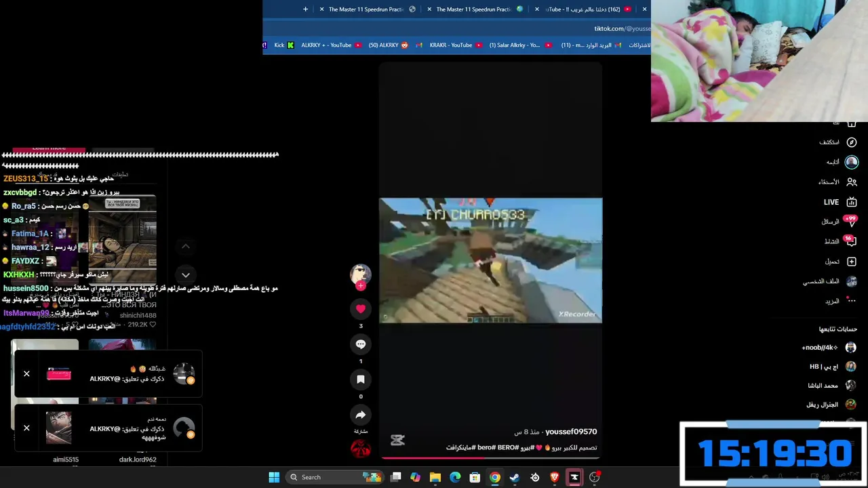Open Microsoft Store from taskbar
The width and height of the screenshot is (868, 488).
point(475,477)
